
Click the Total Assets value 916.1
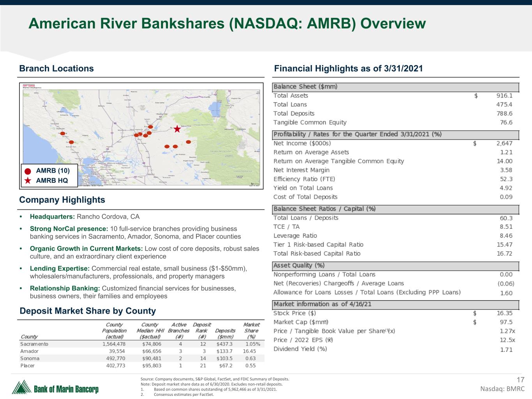click(x=504, y=95)
